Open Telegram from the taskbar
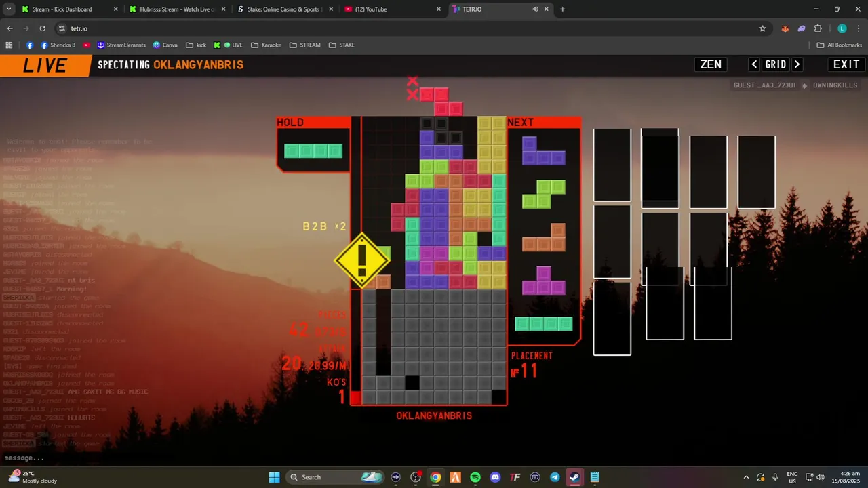Screen dimensions: 868x488 (x=555, y=477)
